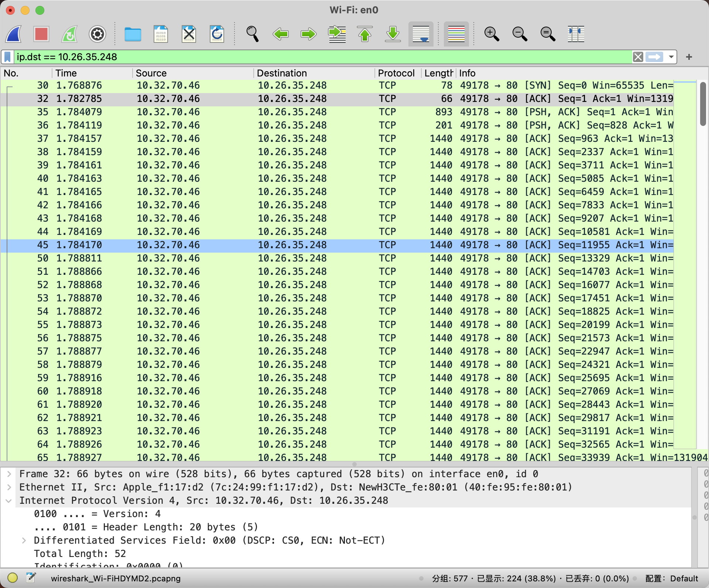The height and width of the screenshot is (588, 709).
Task: Select packet 35 with length 893
Action: pyautogui.click(x=337, y=112)
